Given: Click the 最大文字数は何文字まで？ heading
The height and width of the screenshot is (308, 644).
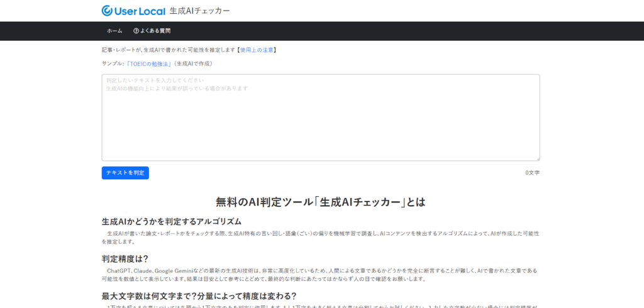Looking at the screenshot, I should click(199, 295).
